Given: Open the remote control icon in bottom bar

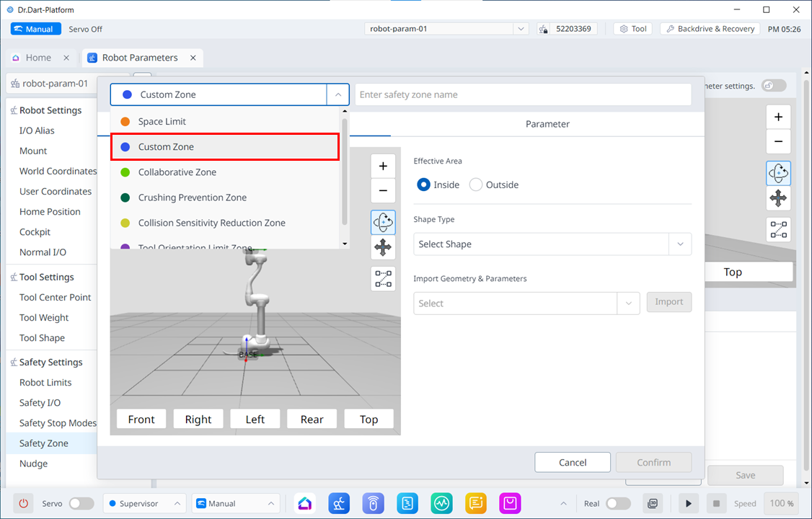Looking at the screenshot, I should [373, 503].
